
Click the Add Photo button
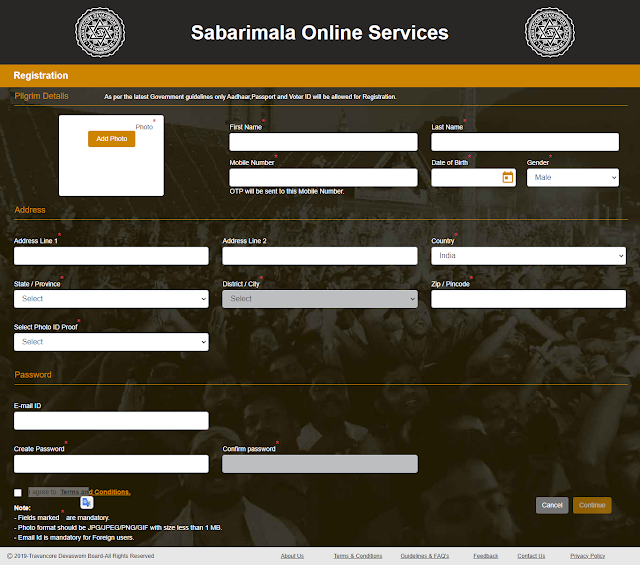111,139
